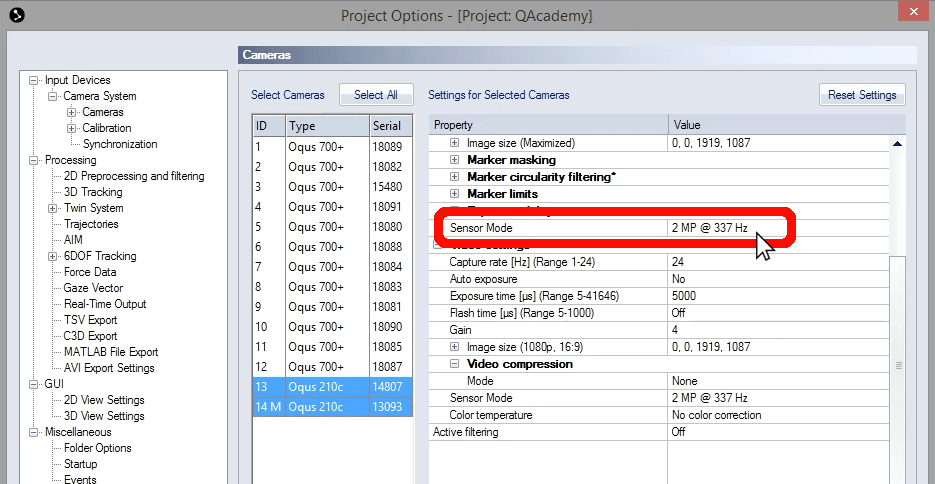Image resolution: width=935 pixels, height=484 pixels.
Task: Click the Reset Settings button
Action: tap(862, 95)
